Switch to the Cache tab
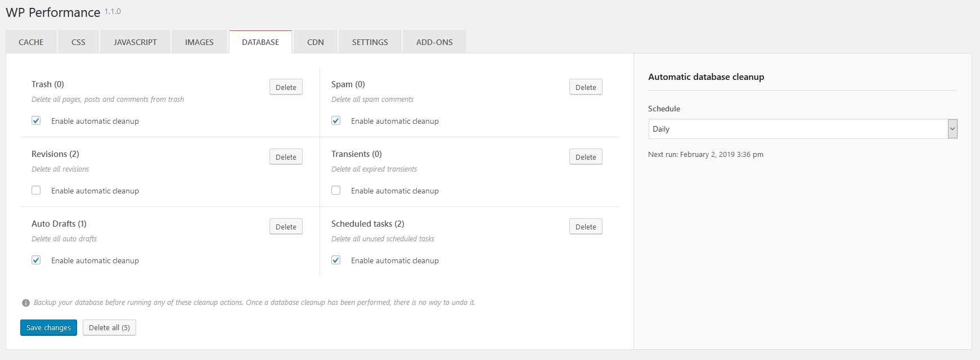This screenshot has height=360, width=980. (x=31, y=42)
